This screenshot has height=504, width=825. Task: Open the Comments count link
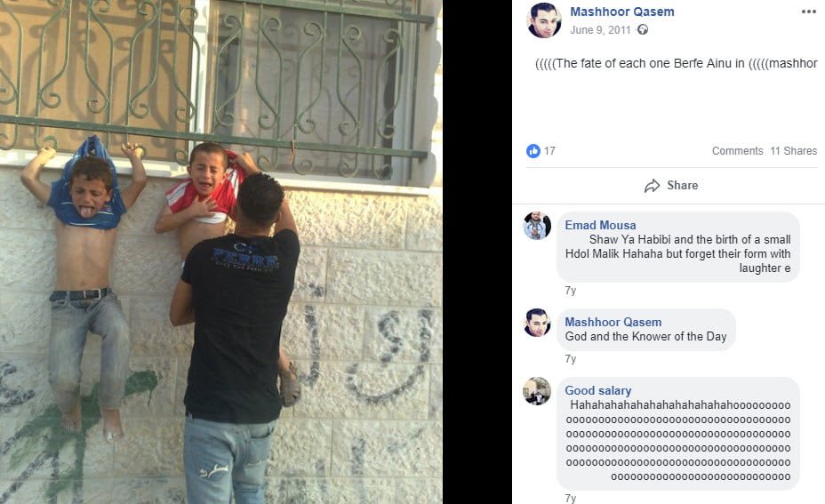pos(737,151)
